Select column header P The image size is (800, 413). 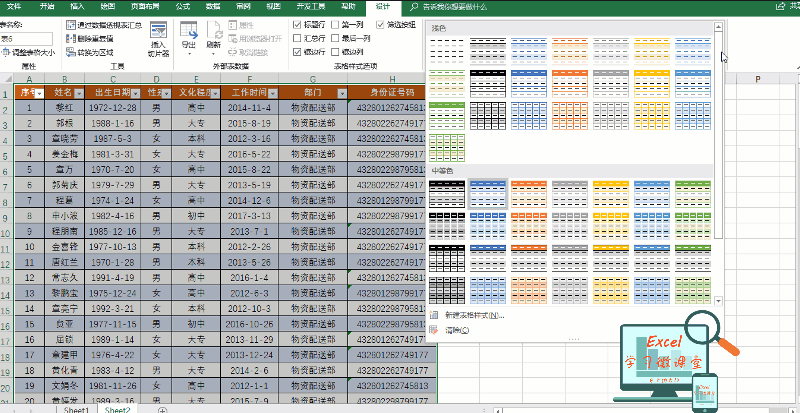[758, 79]
